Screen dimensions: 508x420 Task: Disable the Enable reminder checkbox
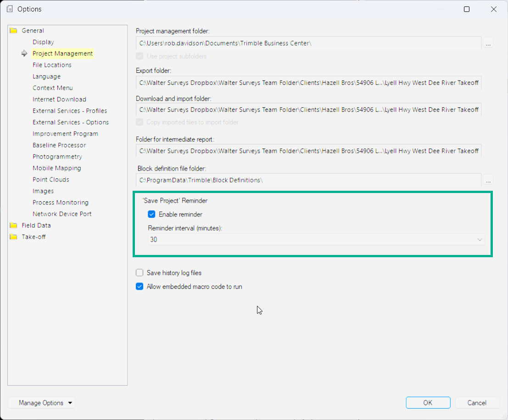point(151,214)
